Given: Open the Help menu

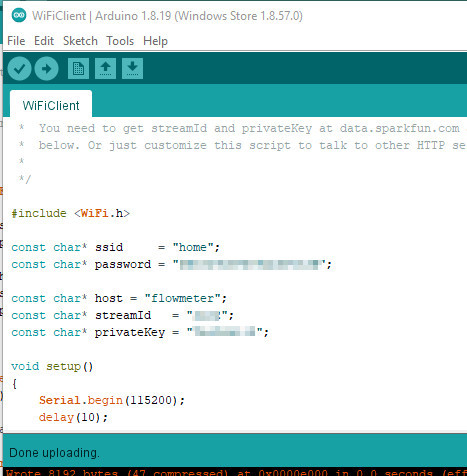Looking at the screenshot, I should [155, 41].
